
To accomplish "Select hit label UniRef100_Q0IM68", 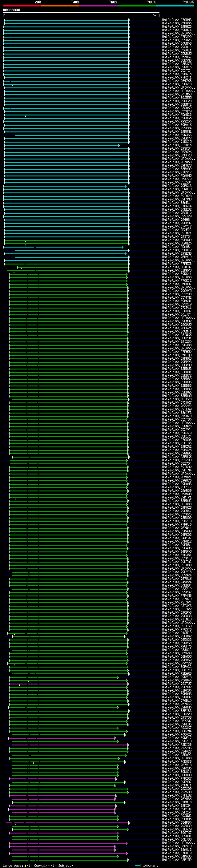I will [177, 94].
